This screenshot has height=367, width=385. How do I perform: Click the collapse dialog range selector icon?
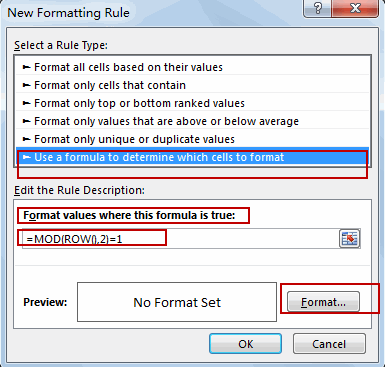click(349, 239)
